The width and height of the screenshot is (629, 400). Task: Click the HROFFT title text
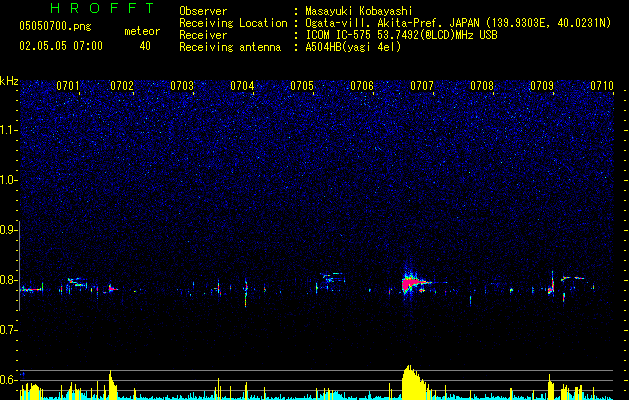(103, 8)
